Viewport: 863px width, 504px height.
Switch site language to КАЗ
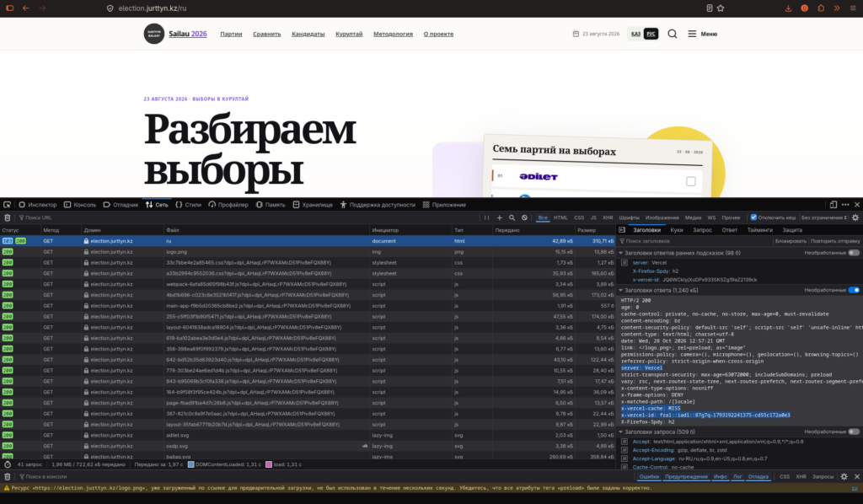(x=635, y=34)
